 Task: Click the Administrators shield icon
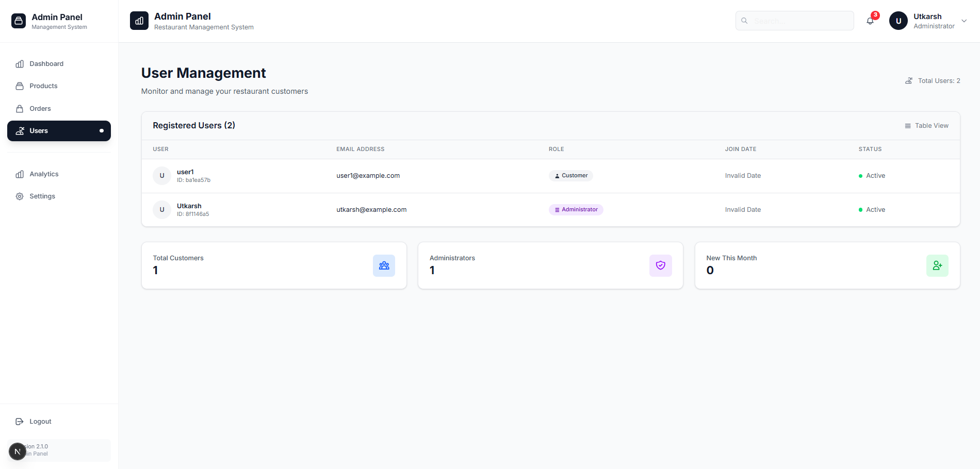[660, 265]
